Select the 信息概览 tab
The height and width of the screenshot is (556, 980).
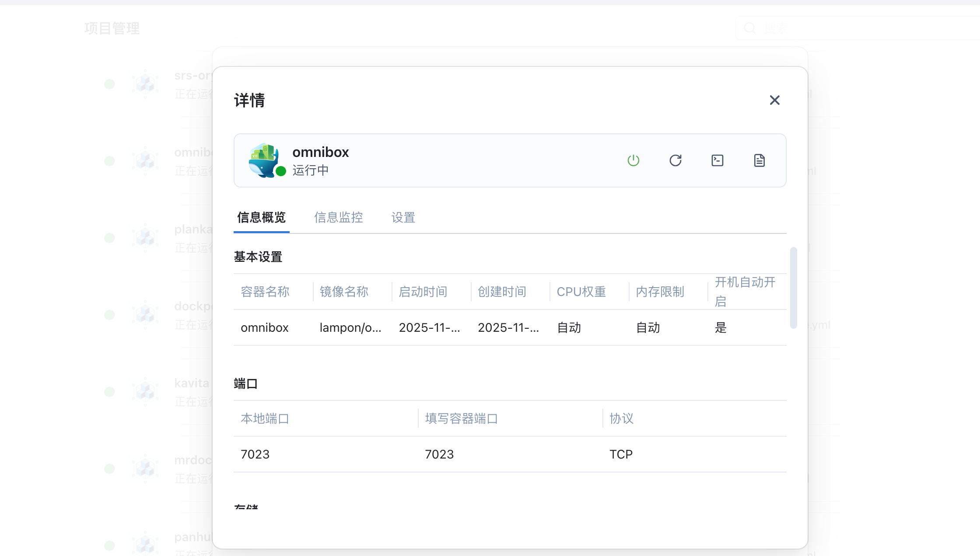(x=261, y=217)
